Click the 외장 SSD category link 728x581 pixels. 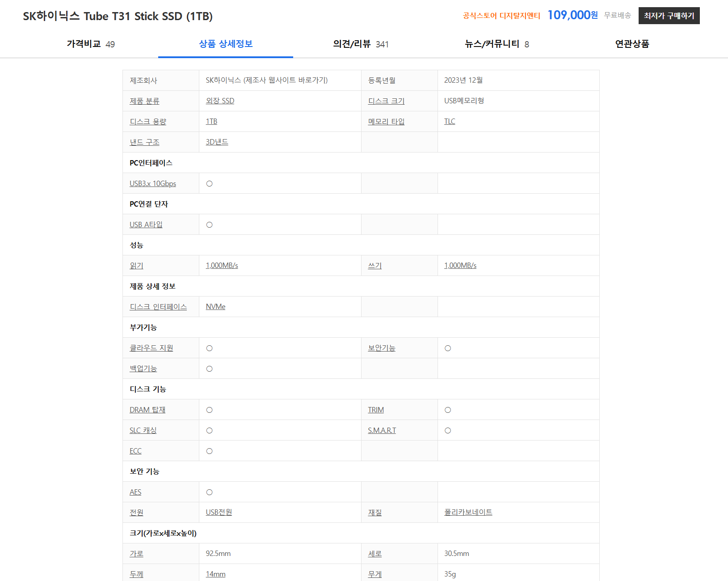point(220,101)
